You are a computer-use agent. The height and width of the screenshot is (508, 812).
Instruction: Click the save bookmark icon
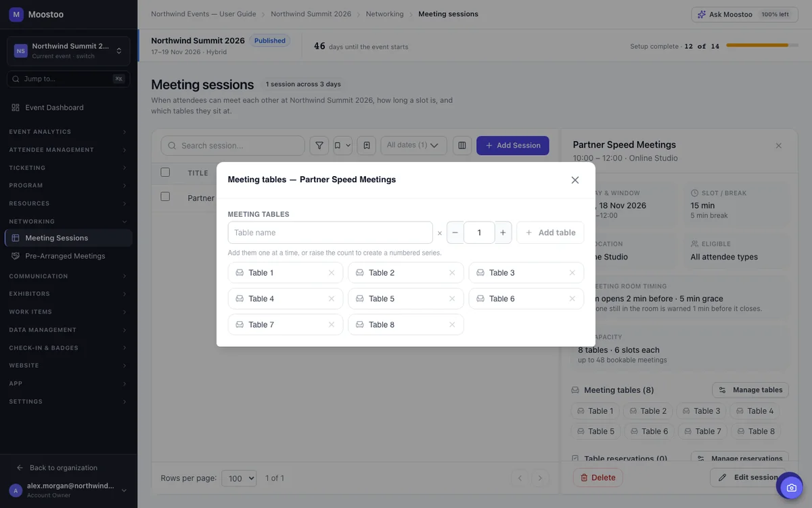366,146
